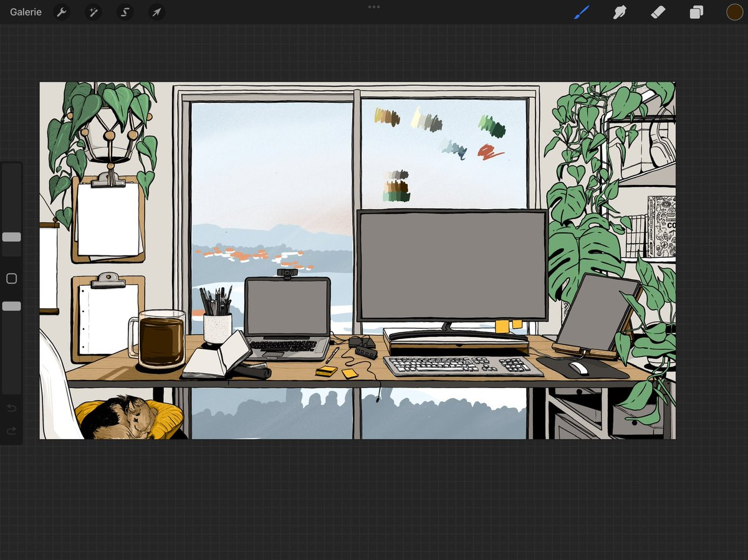The width and height of the screenshot is (748, 560).
Task: Activate the Selection tool
Action: 125,12
